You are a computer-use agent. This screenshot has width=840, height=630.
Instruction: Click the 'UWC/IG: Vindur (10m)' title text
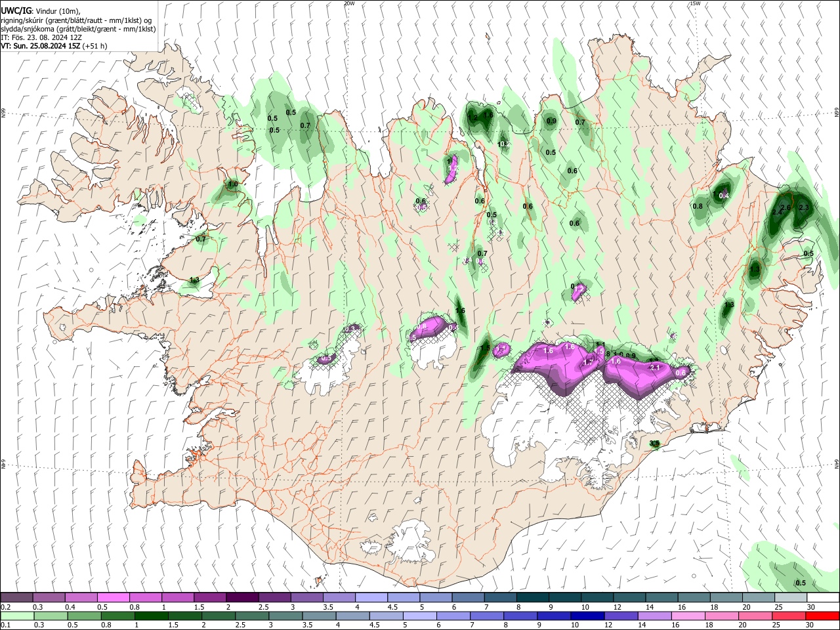(41, 11)
